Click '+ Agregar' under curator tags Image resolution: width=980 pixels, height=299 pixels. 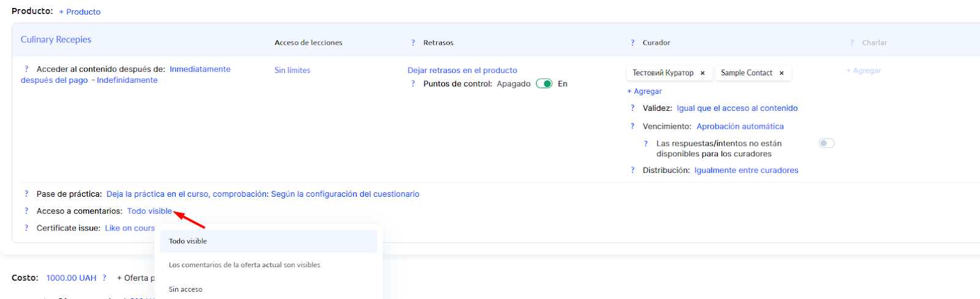point(644,91)
